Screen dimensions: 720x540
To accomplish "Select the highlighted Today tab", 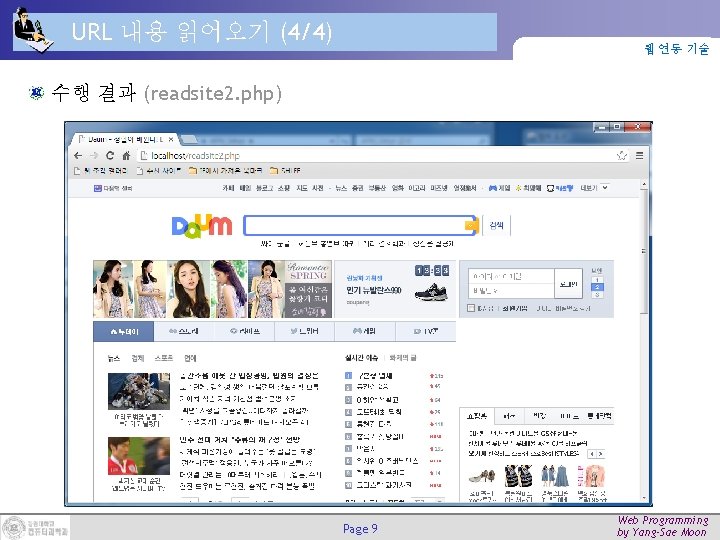I will 124,331.
